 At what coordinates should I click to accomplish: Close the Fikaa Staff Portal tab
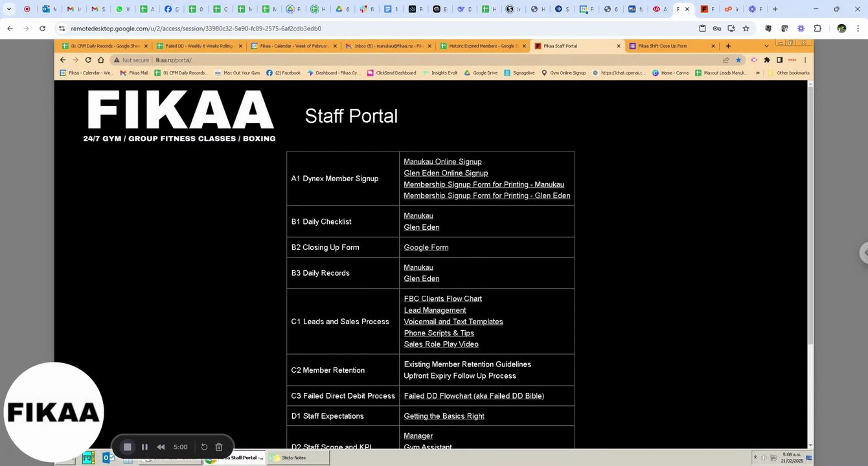618,46
